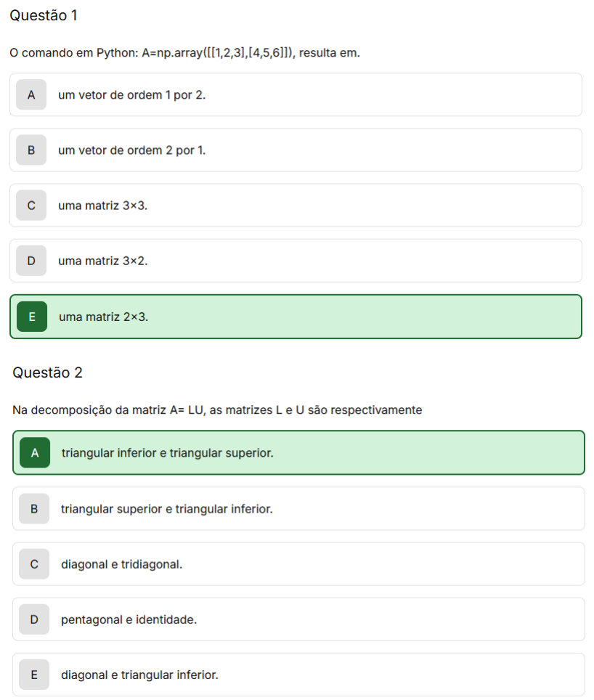Click letter badge D for 'uma matriz 3×2'
594x700 pixels.
click(31, 261)
